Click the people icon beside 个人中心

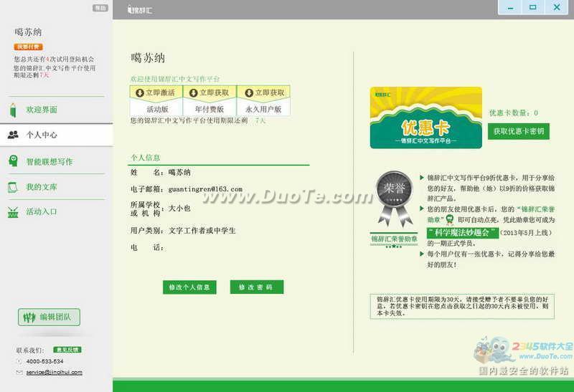point(13,135)
